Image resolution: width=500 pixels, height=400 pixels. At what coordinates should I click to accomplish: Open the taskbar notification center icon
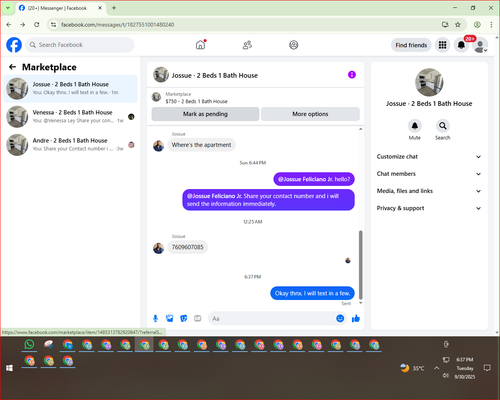(x=487, y=368)
